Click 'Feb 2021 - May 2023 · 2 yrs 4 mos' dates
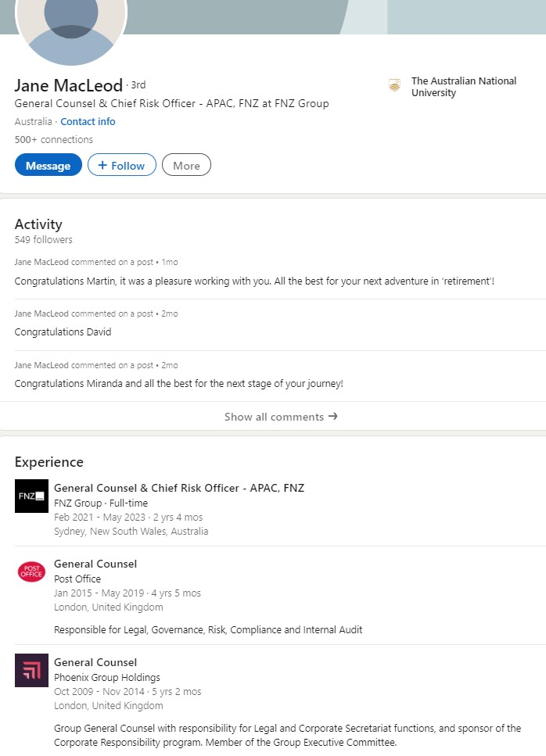The image size is (546, 756). 128,518
